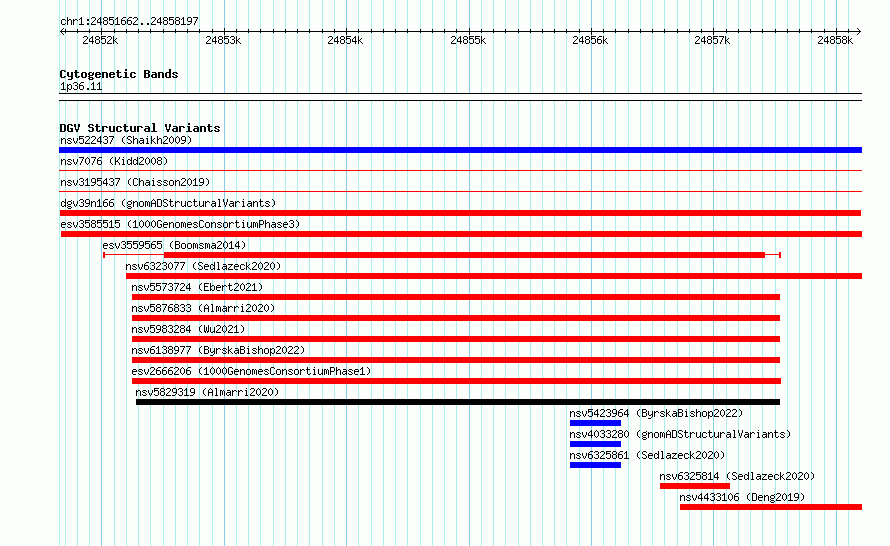Viewport: 890px width, 546px height.
Task: Open nsv3195437 (Chaisson2019) label
Action: tap(135, 182)
